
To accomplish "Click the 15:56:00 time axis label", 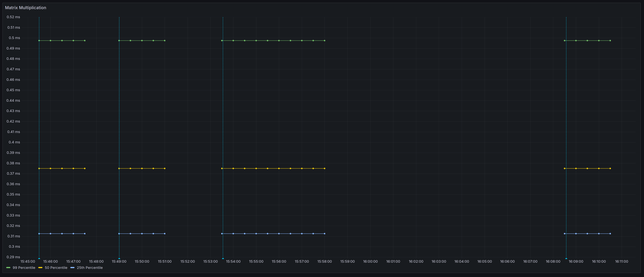I will (x=279, y=261).
